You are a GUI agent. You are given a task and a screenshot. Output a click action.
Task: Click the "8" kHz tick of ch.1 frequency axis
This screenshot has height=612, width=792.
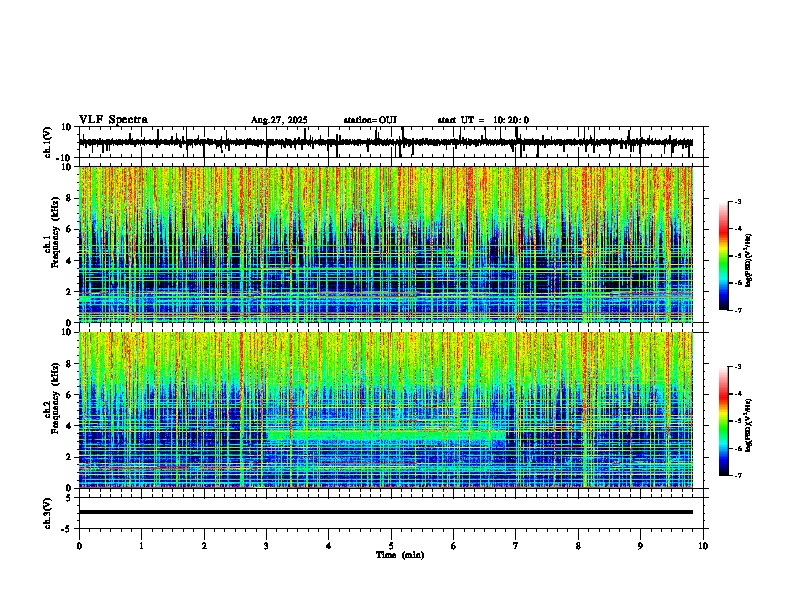70,198
